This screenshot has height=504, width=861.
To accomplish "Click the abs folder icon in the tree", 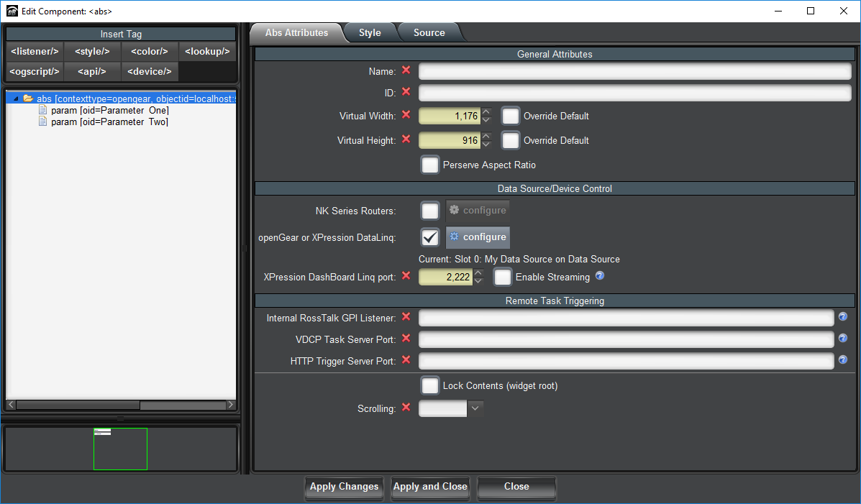I will coord(28,98).
